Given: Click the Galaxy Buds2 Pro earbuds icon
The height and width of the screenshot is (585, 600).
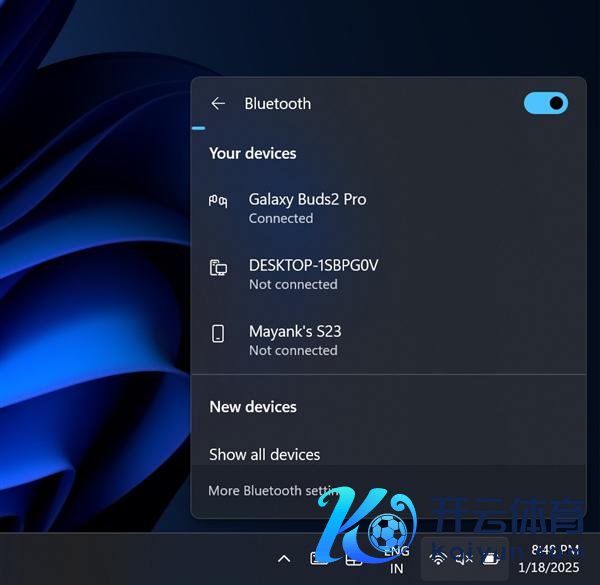Looking at the screenshot, I should (x=218, y=201).
